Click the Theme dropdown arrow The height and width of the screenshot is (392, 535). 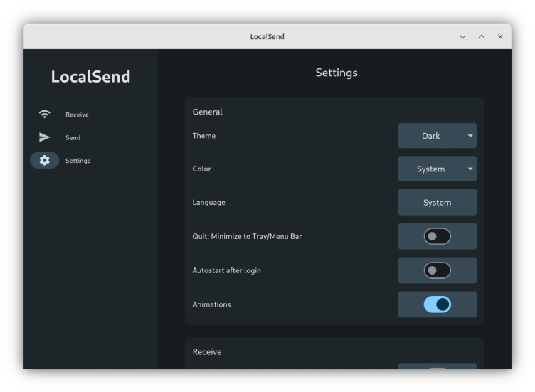(470, 136)
